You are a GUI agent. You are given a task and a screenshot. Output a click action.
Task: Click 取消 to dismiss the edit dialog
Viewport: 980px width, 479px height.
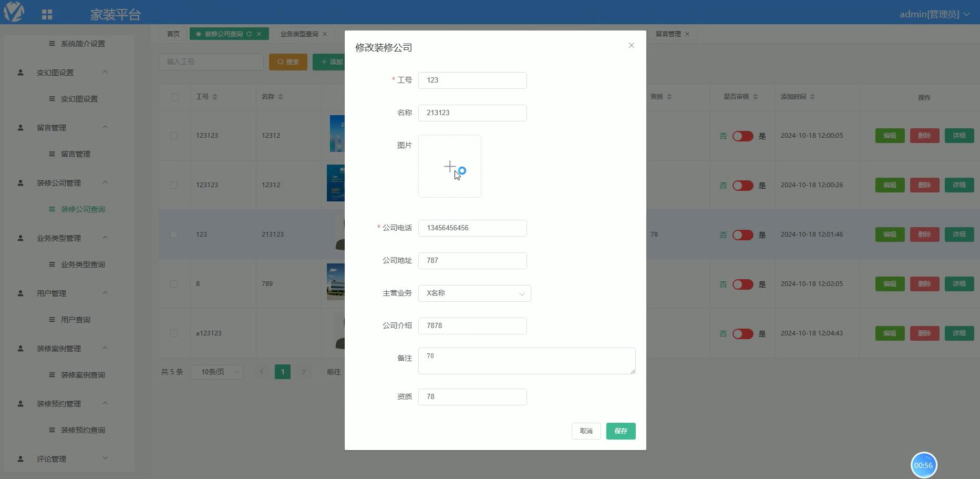click(586, 431)
